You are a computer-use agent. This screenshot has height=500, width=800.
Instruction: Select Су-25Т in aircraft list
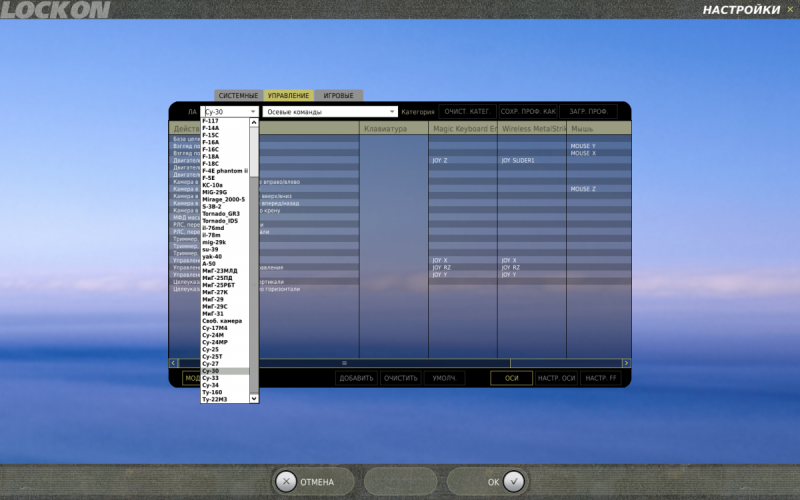pyautogui.click(x=225, y=357)
